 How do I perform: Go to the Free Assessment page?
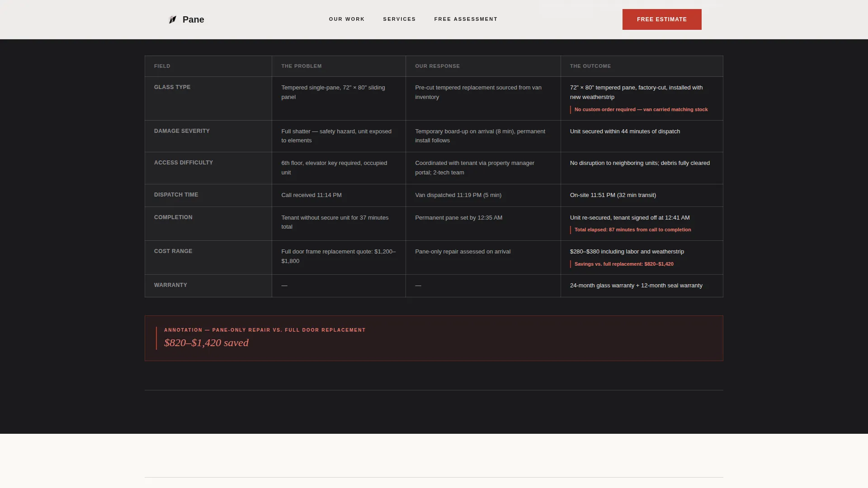coord(466,19)
